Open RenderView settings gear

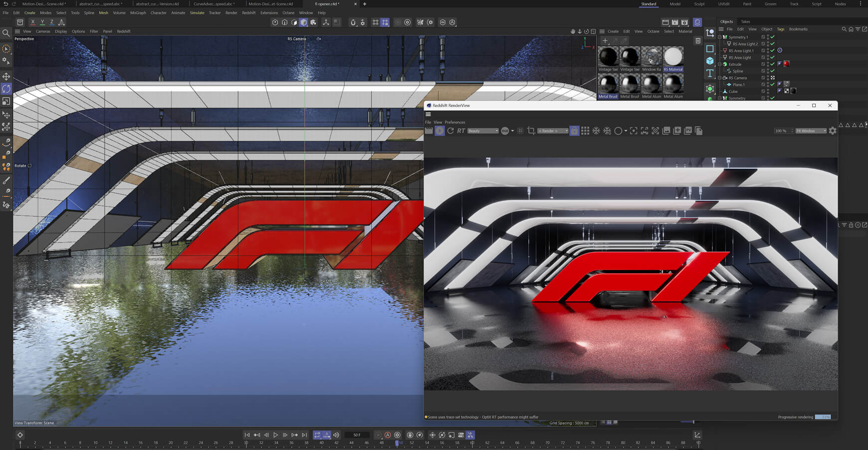pyautogui.click(x=833, y=131)
